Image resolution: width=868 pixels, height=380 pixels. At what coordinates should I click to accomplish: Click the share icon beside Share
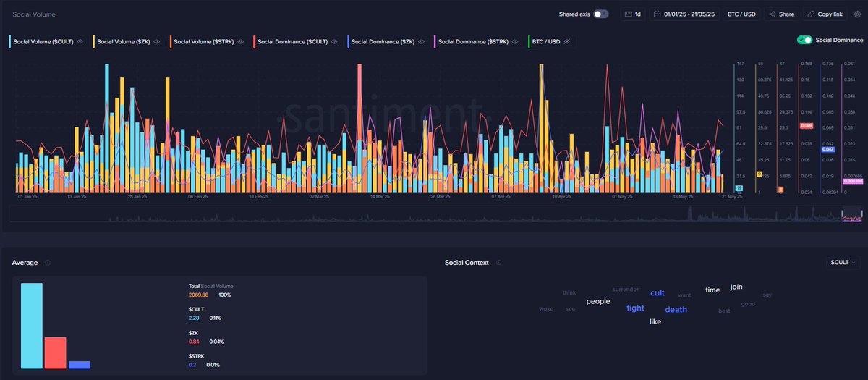pos(772,14)
